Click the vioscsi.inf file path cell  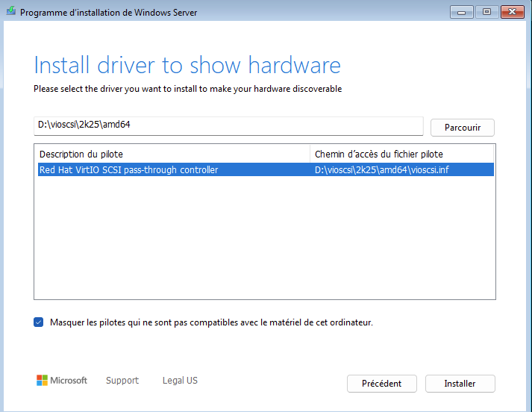point(382,169)
